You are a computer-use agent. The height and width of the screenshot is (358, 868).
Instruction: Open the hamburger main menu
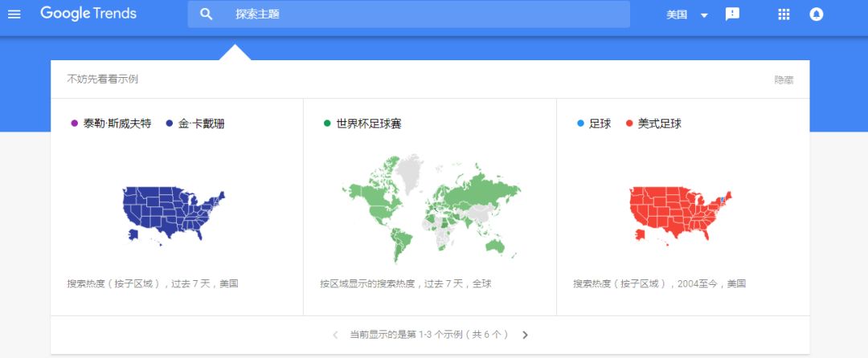(x=14, y=14)
